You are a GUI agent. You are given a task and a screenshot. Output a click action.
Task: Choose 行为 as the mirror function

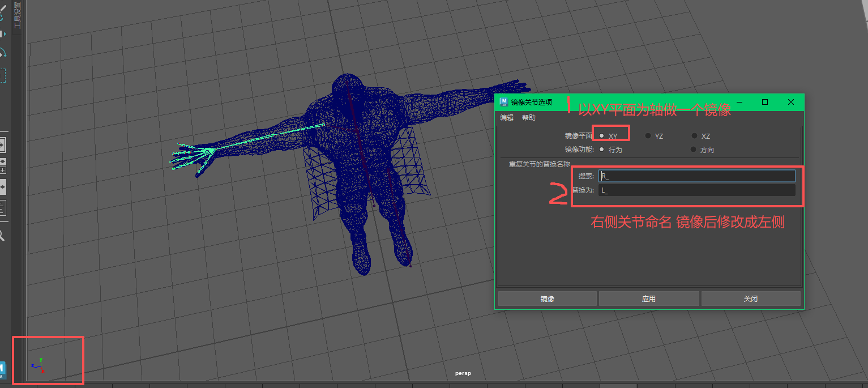[601, 149]
